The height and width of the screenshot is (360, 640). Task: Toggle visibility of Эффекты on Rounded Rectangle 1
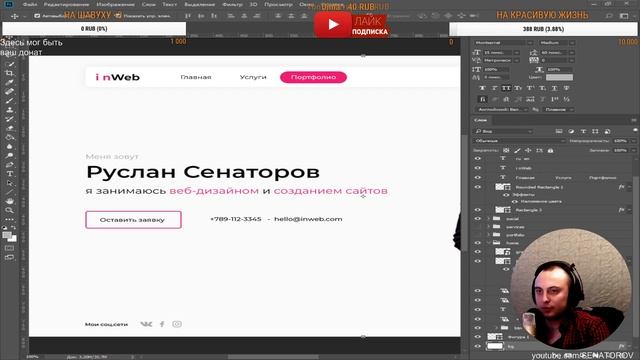(506, 195)
